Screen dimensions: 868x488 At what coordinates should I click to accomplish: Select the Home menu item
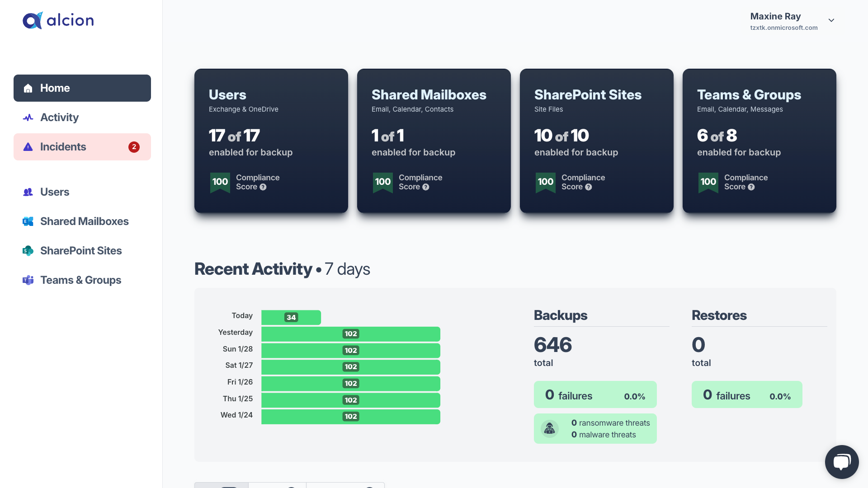[82, 88]
